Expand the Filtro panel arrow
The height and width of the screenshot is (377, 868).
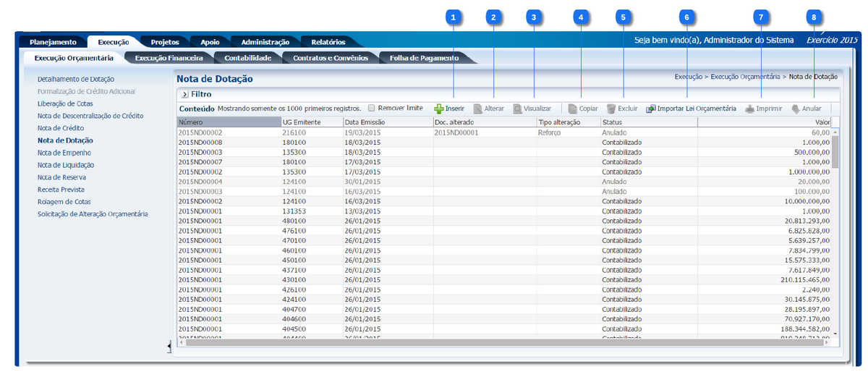click(x=184, y=94)
